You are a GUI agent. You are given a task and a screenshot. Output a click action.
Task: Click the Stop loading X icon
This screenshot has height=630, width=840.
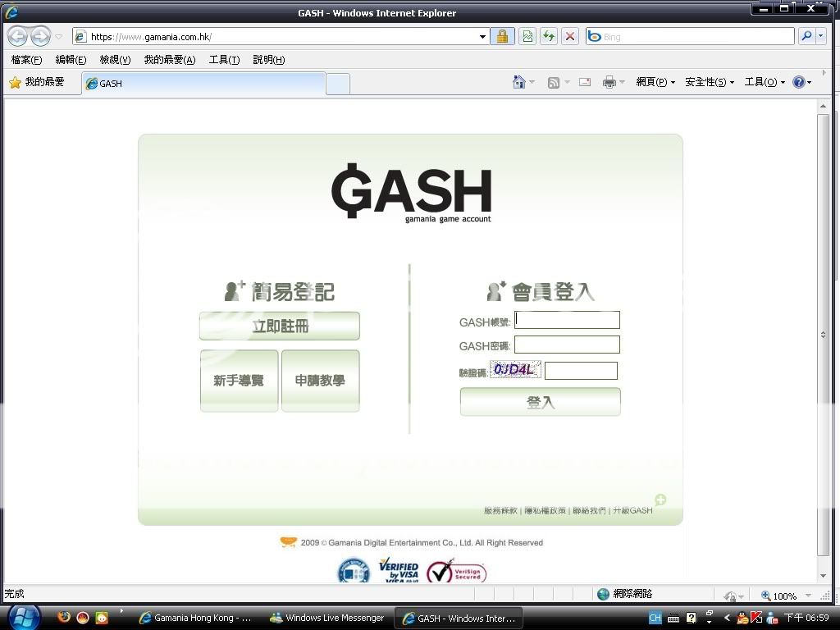570,37
